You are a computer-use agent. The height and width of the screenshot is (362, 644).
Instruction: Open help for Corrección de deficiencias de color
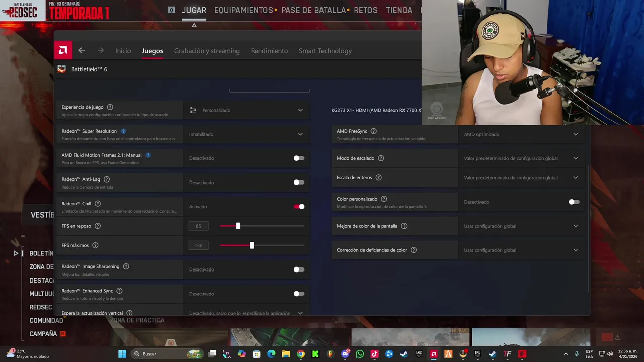point(414,250)
